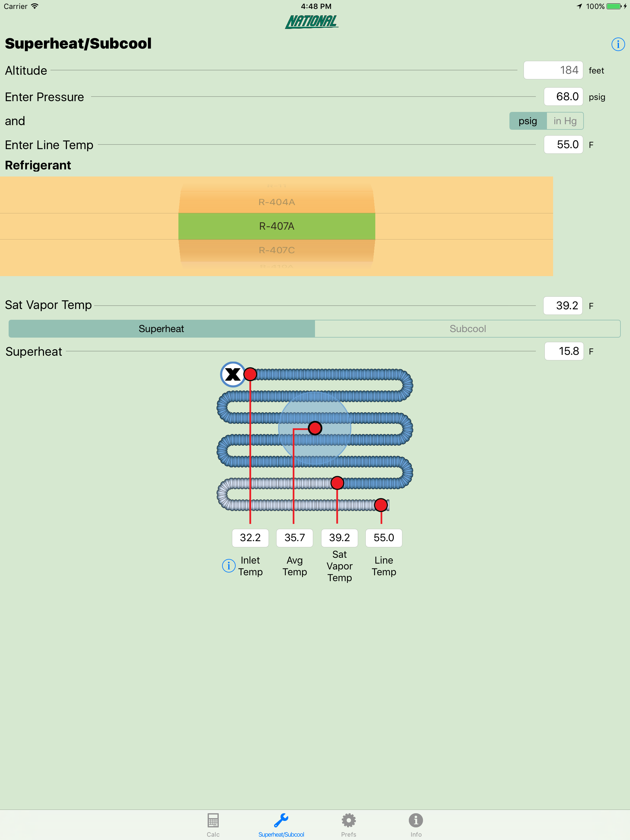Image resolution: width=630 pixels, height=840 pixels.
Task: Tap the Line Temp label under coil
Action: [384, 566]
